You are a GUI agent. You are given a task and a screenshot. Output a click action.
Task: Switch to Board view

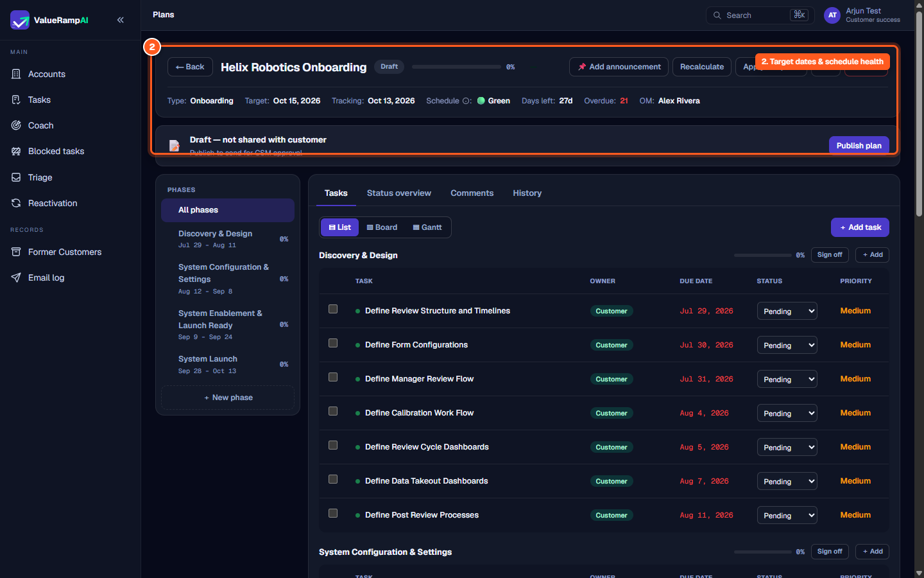(382, 227)
